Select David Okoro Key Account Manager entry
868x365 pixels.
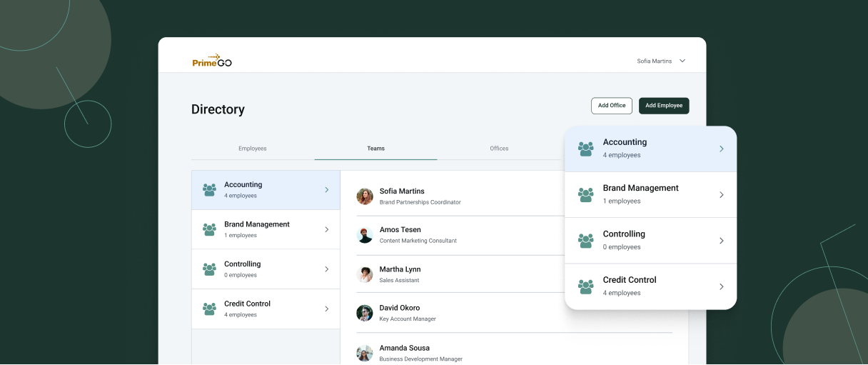point(408,313)
